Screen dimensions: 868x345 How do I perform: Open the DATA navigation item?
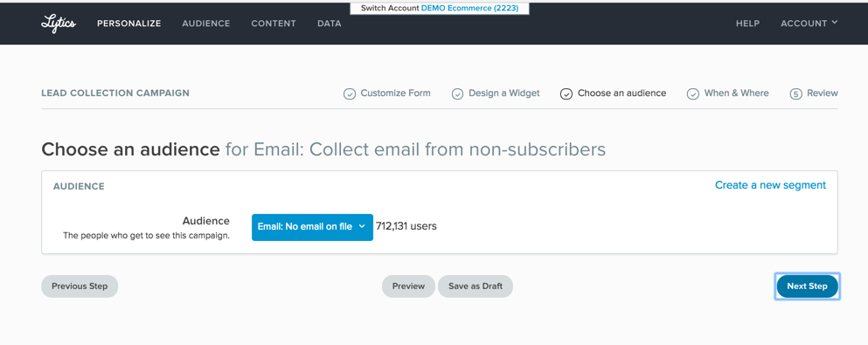pyautogui.click(x=330, y=24)
